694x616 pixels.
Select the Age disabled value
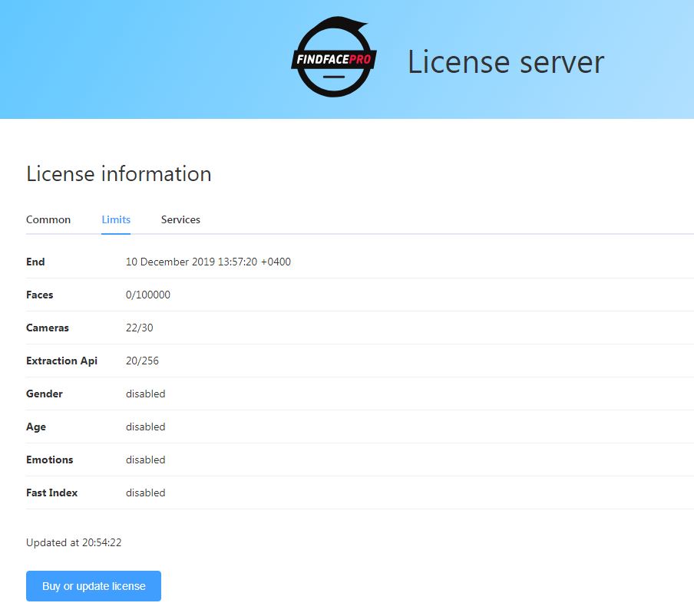point(146,427)
